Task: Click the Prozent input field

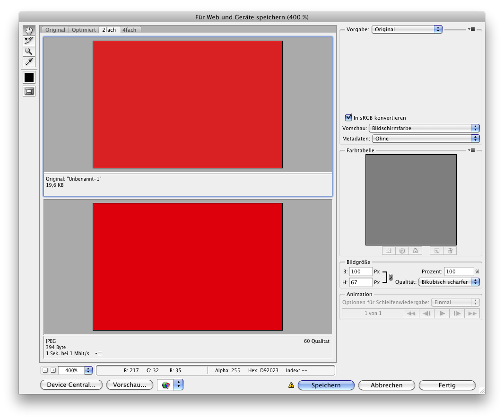Action: (459, 271)
